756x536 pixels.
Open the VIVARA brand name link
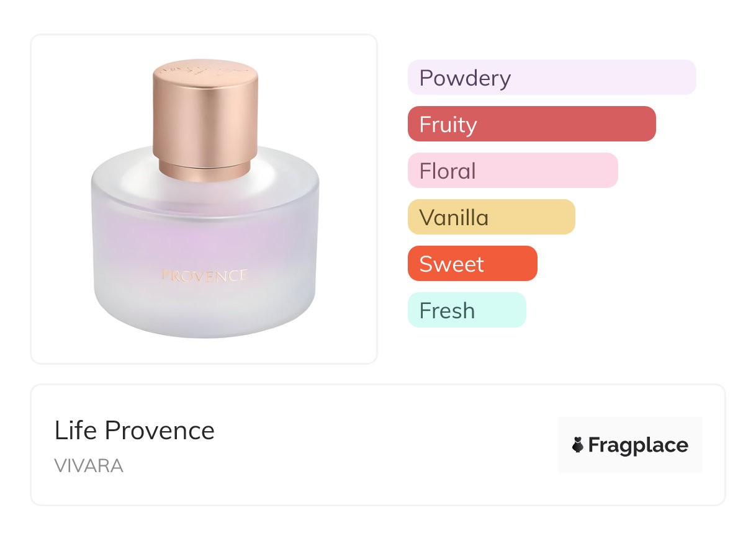pyautogui.click(x=89, y=465)
